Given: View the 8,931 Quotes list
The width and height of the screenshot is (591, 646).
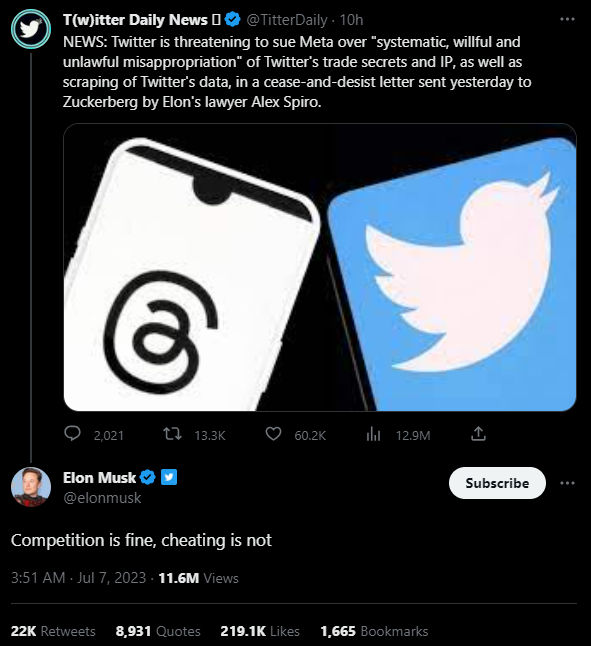Looking at the screenshot, I should (x=158, y=631).
